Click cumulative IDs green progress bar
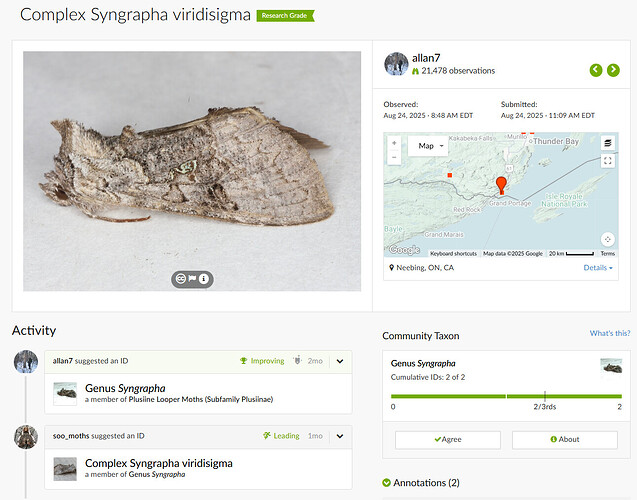637x500 pixels. (x=506, y=396)
